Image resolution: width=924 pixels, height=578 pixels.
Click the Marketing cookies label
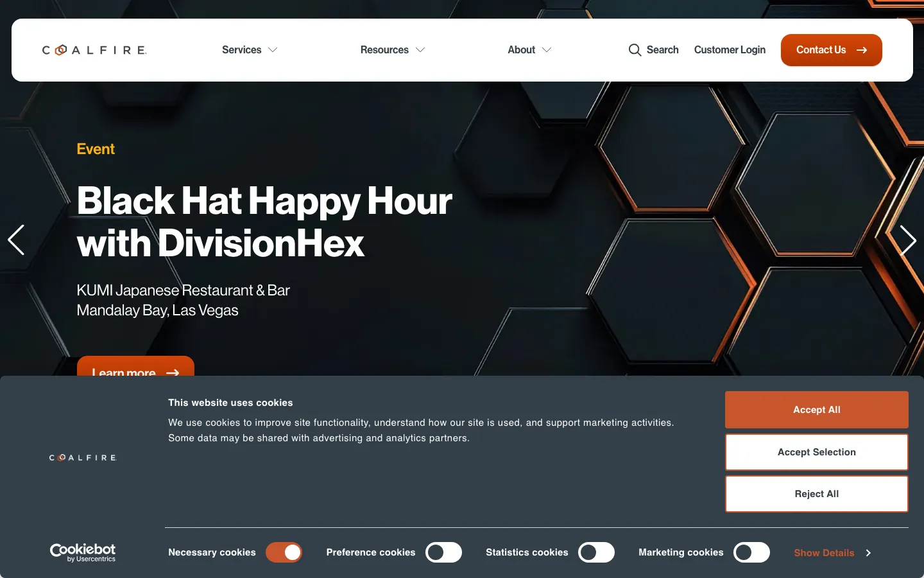coord(681,552)
